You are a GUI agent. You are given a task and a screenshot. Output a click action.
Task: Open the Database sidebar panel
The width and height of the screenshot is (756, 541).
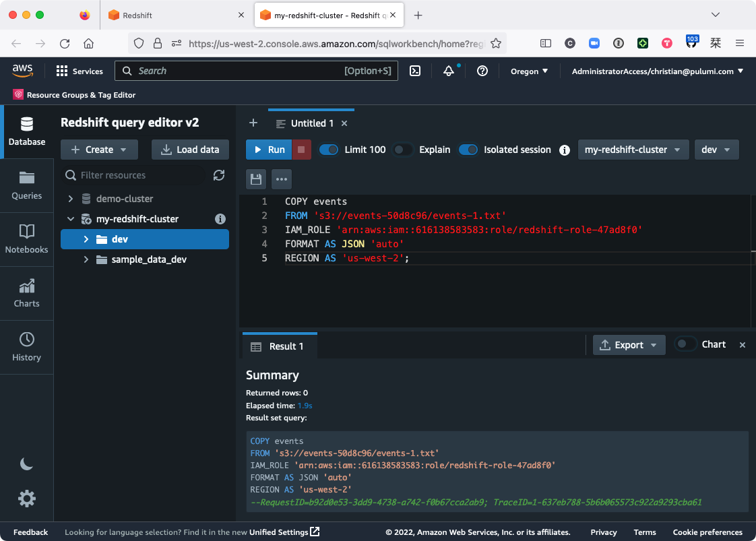coord(26,131)
